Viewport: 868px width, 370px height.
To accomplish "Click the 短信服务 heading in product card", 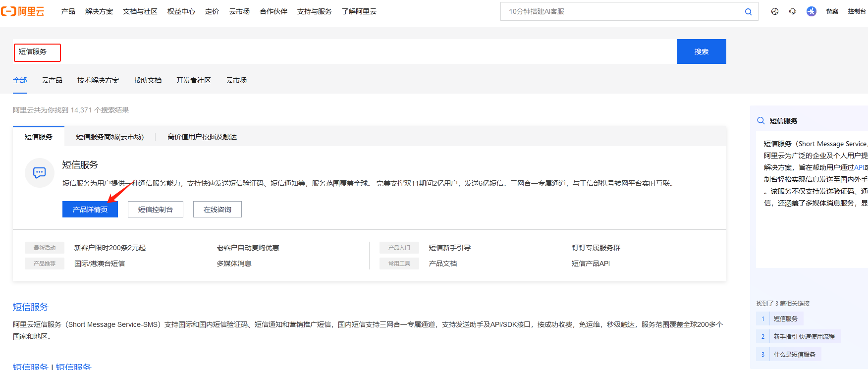I will (x=80, y=165).
